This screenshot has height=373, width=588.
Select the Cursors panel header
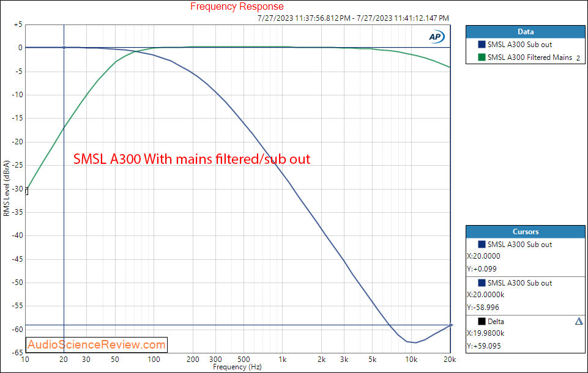tap(526, 232)
